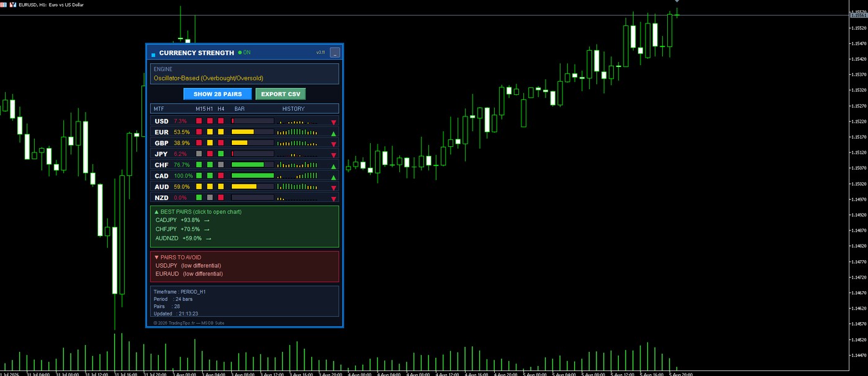Click the NZD M15 green square

(x=199, y=198)
